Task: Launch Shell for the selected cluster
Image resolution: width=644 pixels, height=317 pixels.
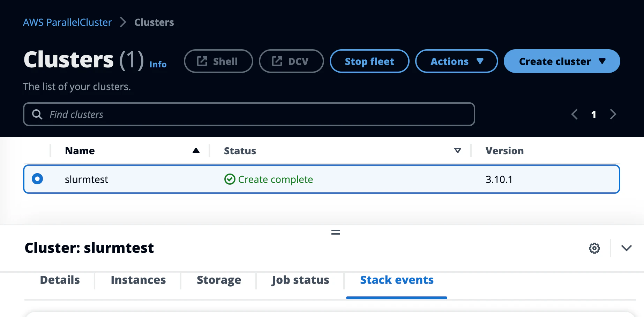Action: click(218, 61)
